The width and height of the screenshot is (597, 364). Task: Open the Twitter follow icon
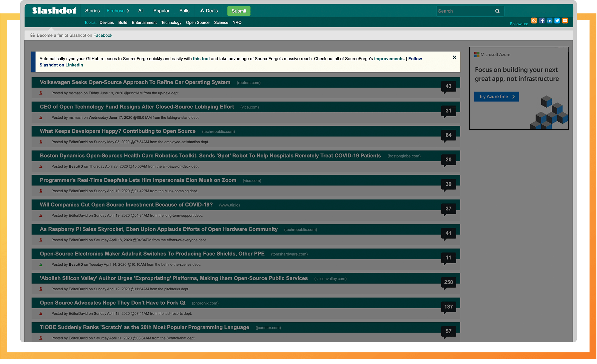pos(557,21)
